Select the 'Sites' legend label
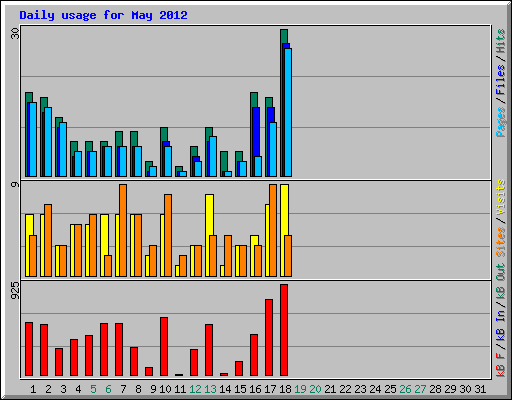Screen dimensions: 512x400 [x=501, y=242]
